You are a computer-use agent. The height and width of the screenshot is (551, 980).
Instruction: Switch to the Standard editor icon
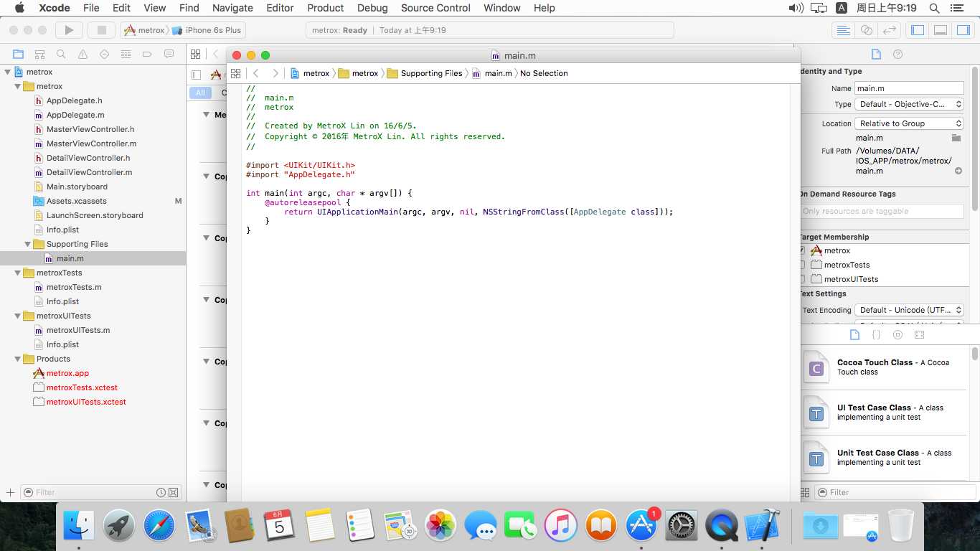(x=844, y=30)
